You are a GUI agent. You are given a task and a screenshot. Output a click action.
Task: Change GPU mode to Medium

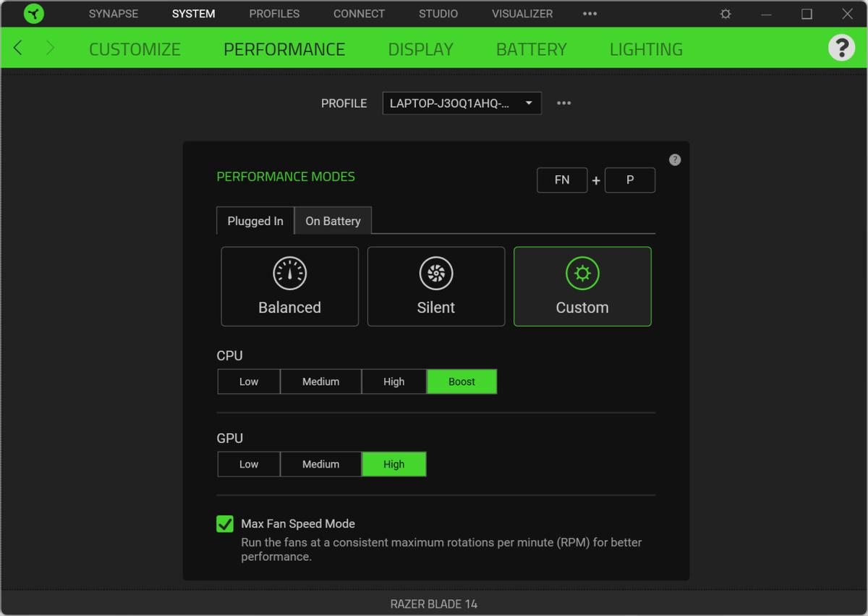320,464
